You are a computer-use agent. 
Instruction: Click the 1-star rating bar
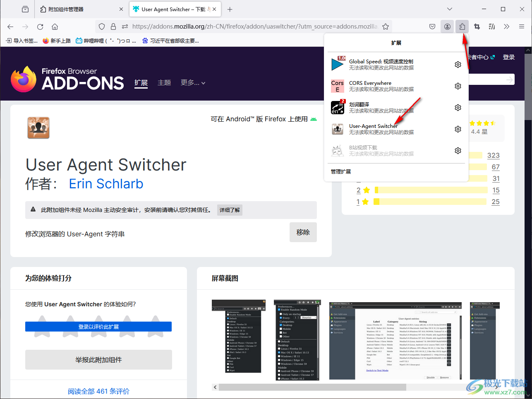[430, 202]
